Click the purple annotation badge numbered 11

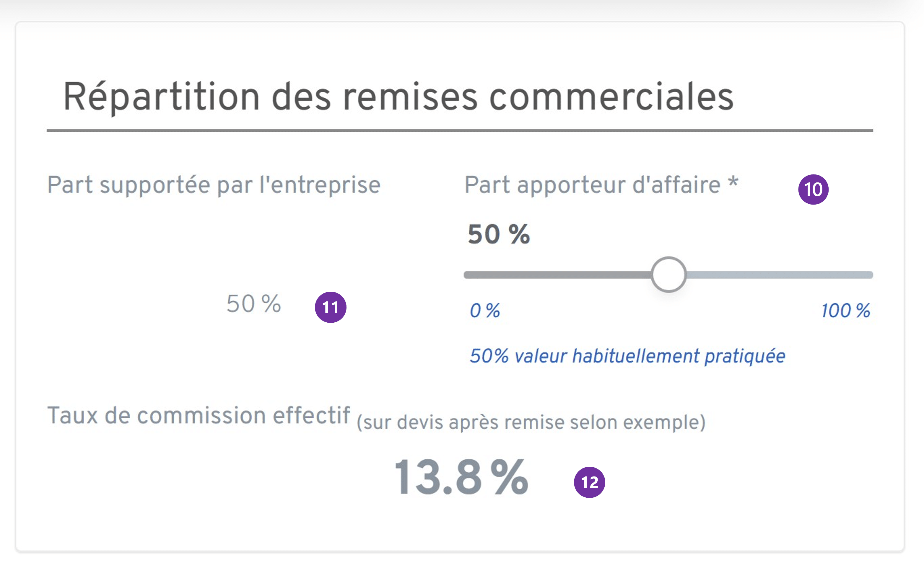[x=331, y=307]
